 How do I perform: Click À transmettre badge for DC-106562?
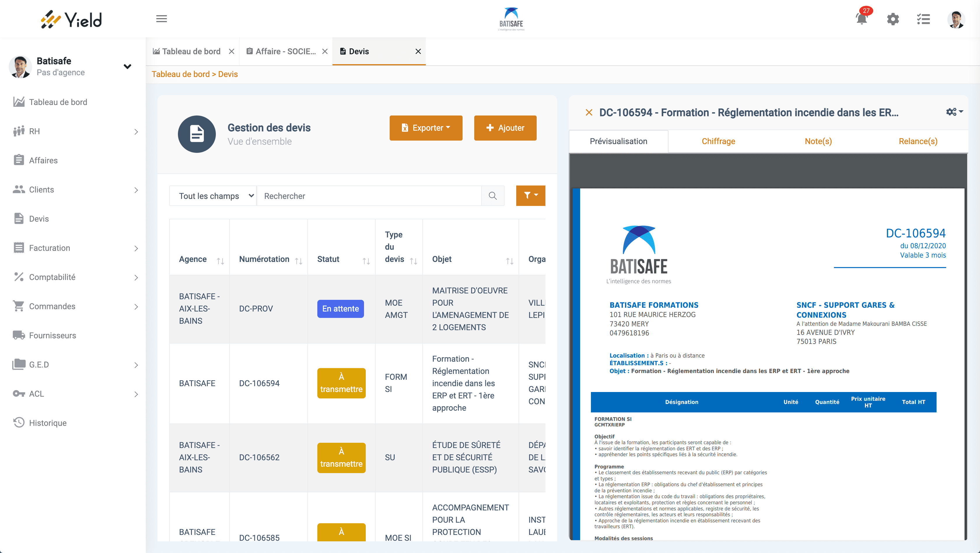point(341,458)
